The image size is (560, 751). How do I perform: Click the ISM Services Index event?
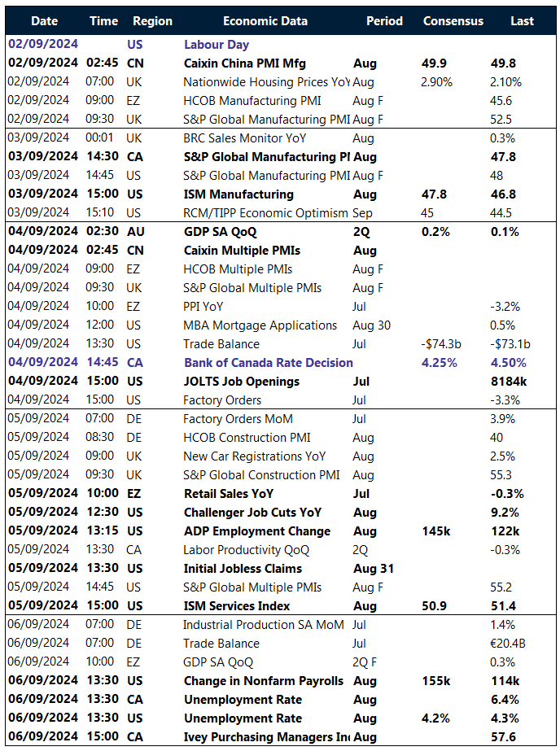pos(237,606)
